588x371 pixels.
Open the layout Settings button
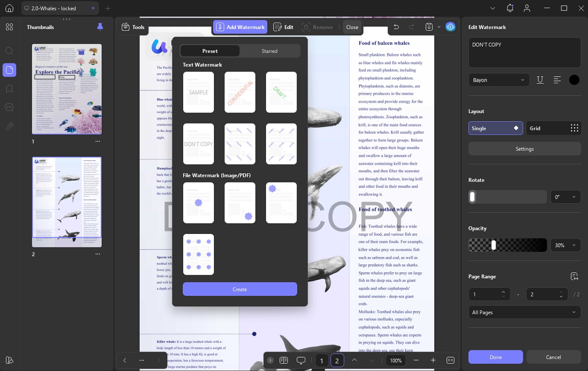tap(525, 148)
